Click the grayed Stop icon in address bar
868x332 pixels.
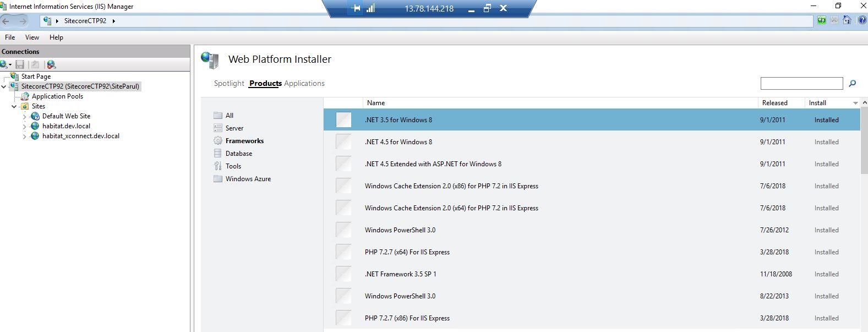click(834, 20)
